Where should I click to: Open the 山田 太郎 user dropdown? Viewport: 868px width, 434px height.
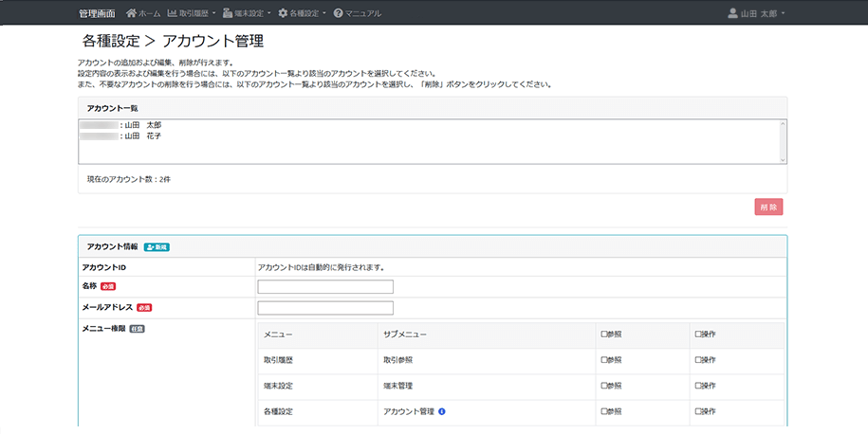coord(757,12)
